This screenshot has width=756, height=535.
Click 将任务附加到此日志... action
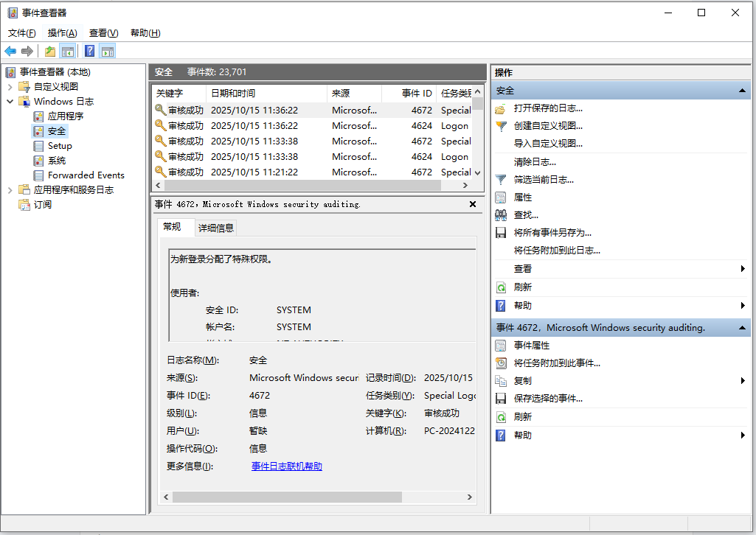tap(557, 251)
